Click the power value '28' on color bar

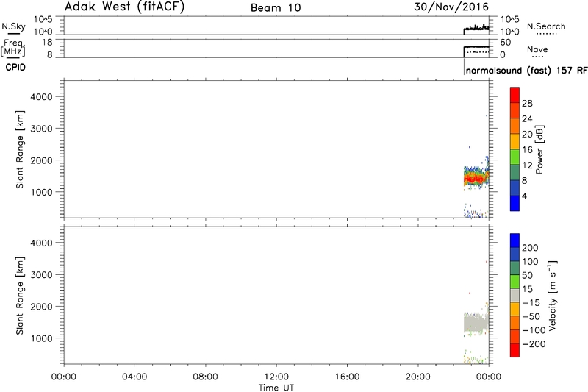click(x=527, y=104)
